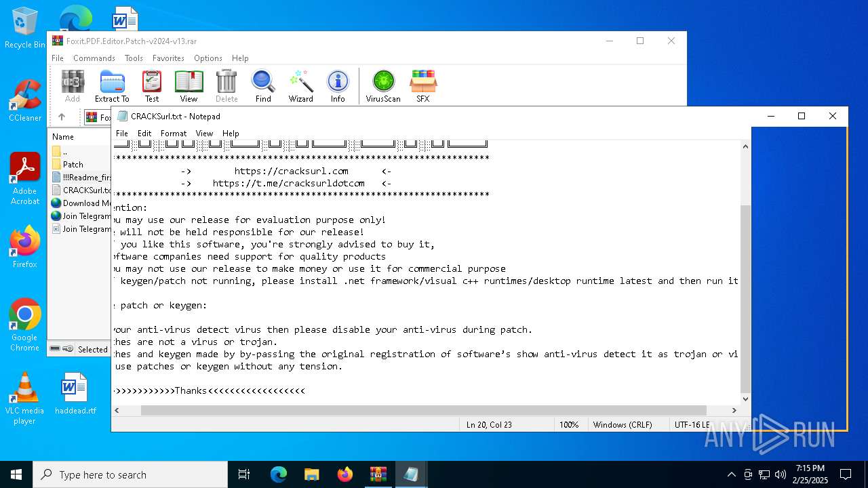Click network icon in system tray
Viewport: 868px width, 488px height.
[764, 474]
